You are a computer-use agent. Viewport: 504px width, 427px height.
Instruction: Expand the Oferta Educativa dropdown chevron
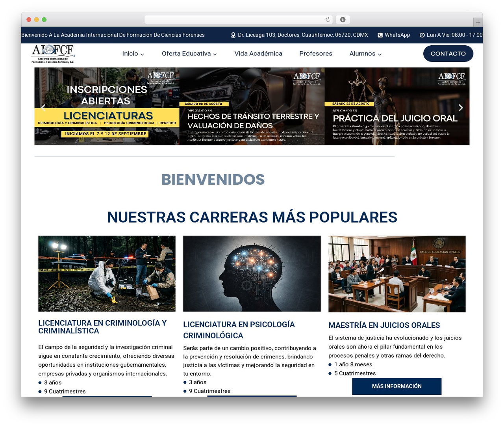point(215,54)
